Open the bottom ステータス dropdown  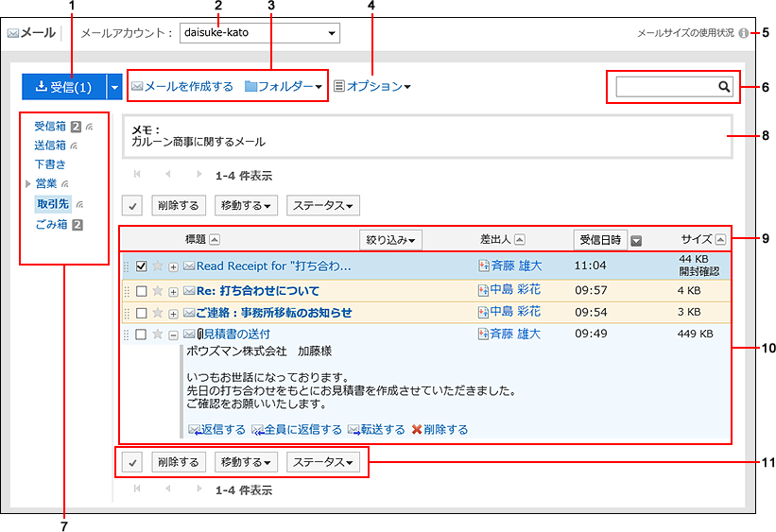click(x=323, y=462)
